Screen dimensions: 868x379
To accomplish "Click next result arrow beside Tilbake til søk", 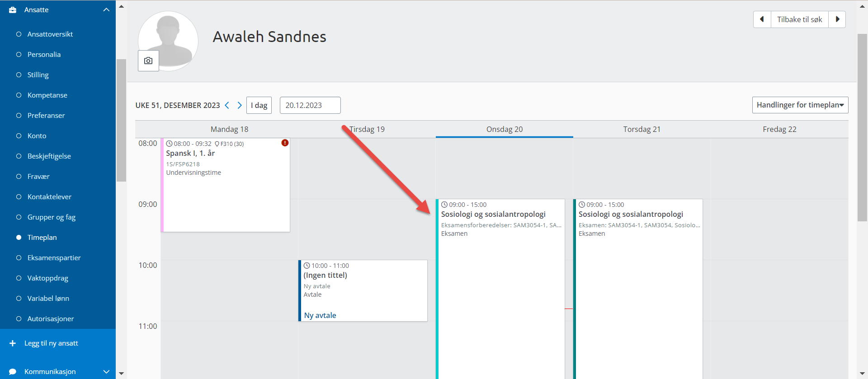I will (837, 19).
